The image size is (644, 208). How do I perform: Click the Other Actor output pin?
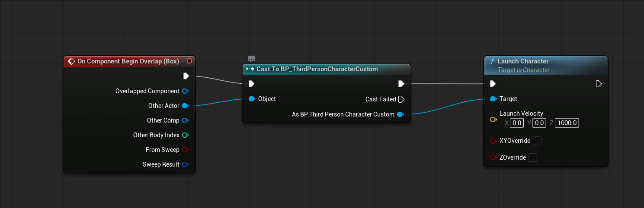(x=185, y=106)
